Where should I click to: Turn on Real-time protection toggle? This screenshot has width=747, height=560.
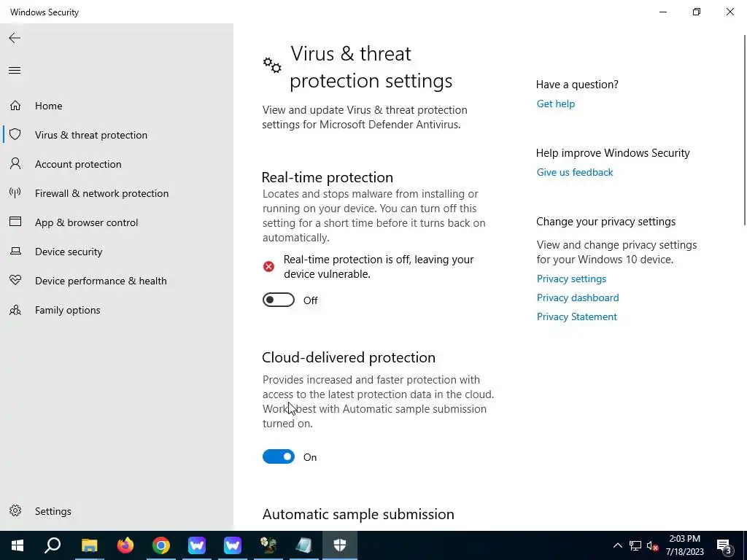279,300
